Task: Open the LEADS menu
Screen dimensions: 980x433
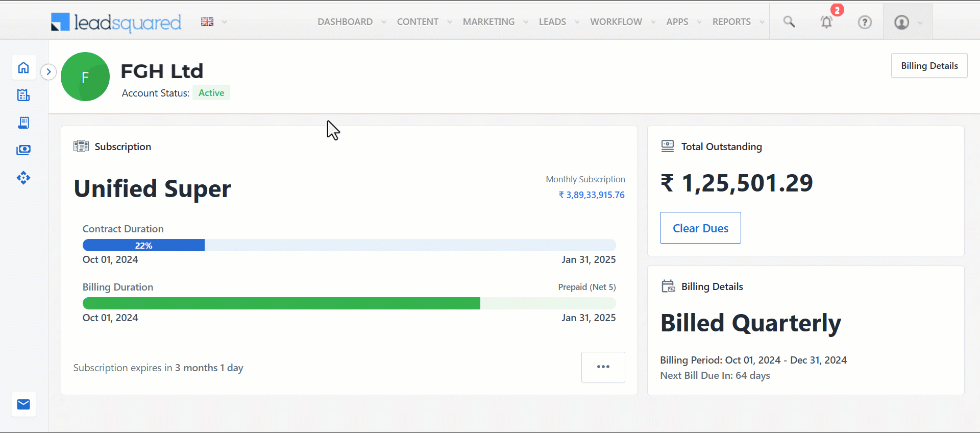Action: pos(552,22)
